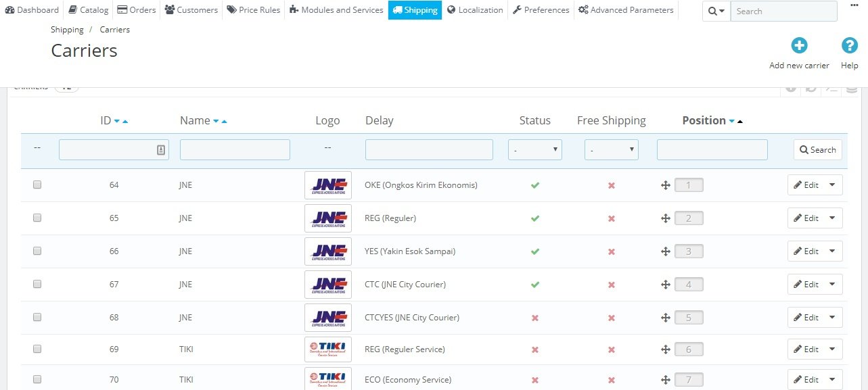Screen dimensions: 868x390
Task: Expand the search scope dropdown in header
Action: pyautogui.click(x=716, y=11)
